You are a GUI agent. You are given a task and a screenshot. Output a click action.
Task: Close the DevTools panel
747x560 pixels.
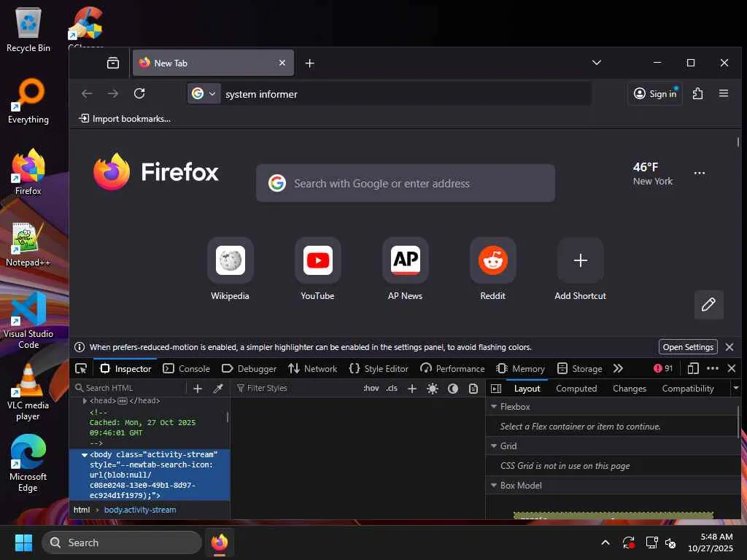[x=732, y=368]
